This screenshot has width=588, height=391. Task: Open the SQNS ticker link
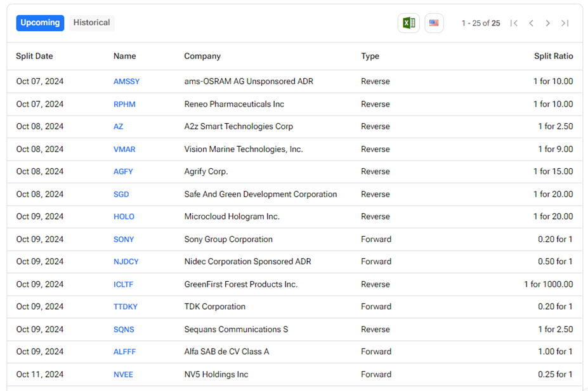124,329
